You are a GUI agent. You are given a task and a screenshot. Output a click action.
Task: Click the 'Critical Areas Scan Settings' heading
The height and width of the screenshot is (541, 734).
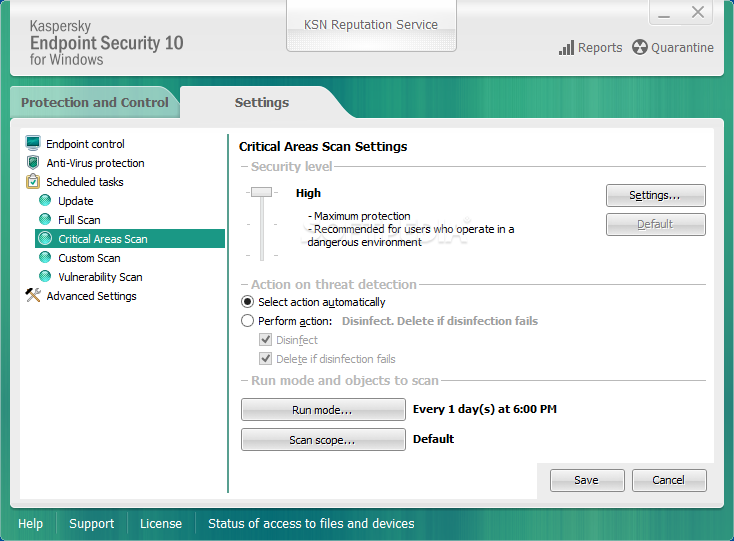(x=323, y=146)
